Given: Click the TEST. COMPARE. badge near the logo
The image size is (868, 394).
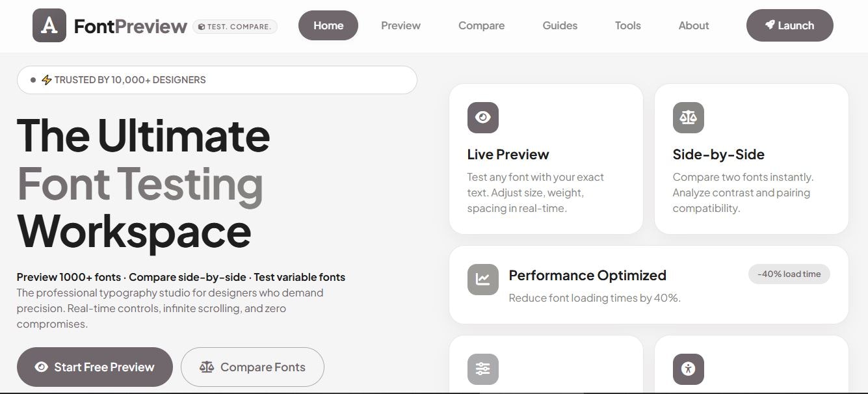Looking at the screenshot, I should click(235, 27).
